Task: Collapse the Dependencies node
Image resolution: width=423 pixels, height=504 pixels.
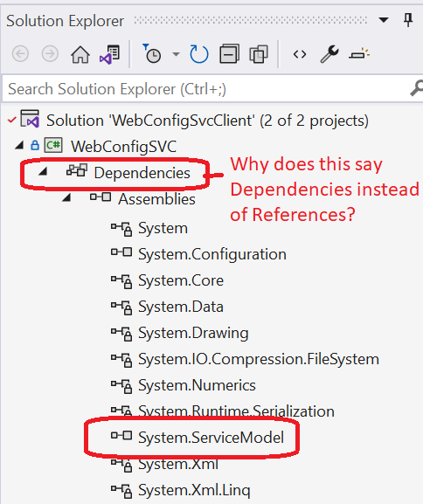Action: tap(43, 172)
